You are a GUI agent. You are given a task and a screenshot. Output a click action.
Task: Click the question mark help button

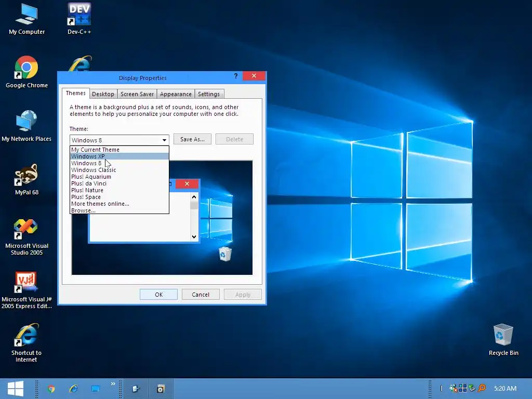pyautogui.click(x=236, y=76)
